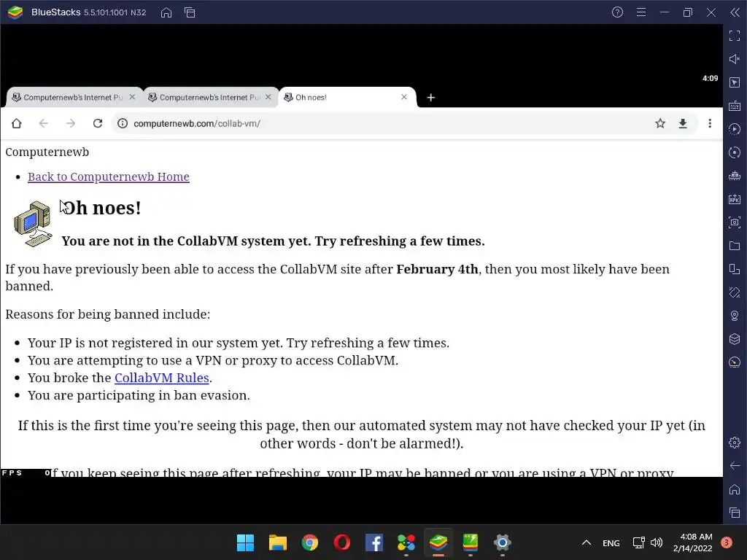Image resolution: width=747 pixels, height=560 pixels.
Task: Switch to second Computernewb's Internet tab
Action: click(x=209, y=97)
